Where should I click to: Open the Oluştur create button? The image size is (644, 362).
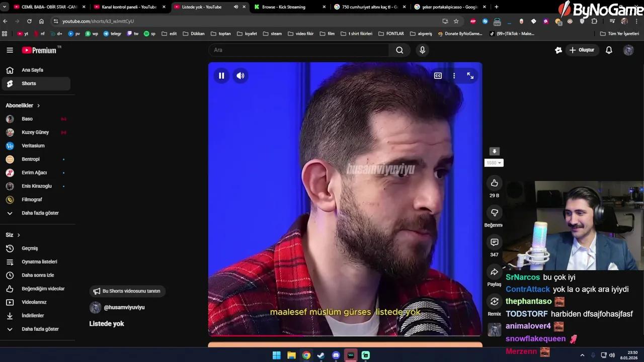582,50
